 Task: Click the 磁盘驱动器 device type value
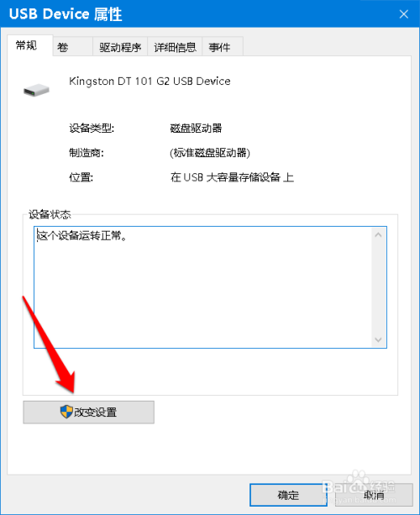pos(196,128)
